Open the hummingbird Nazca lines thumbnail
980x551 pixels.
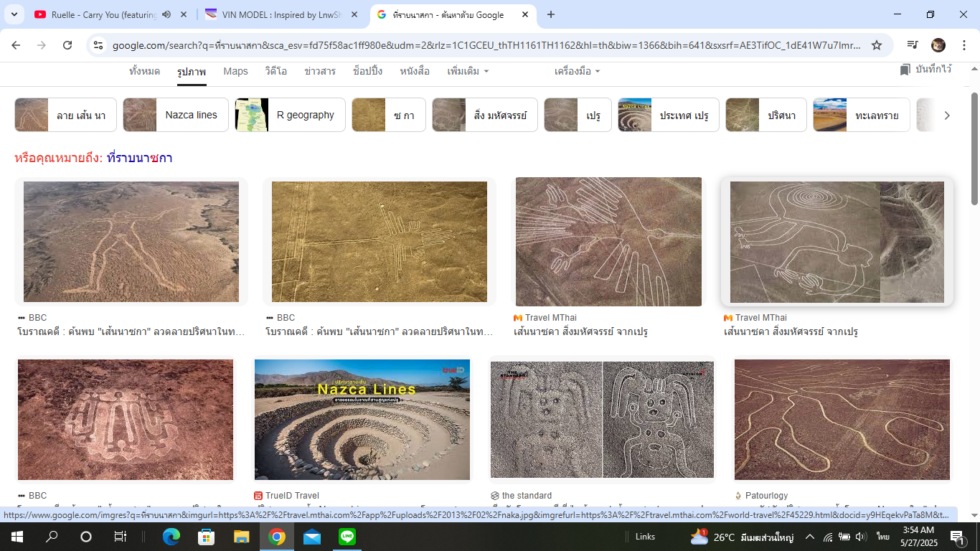[380, 242]
